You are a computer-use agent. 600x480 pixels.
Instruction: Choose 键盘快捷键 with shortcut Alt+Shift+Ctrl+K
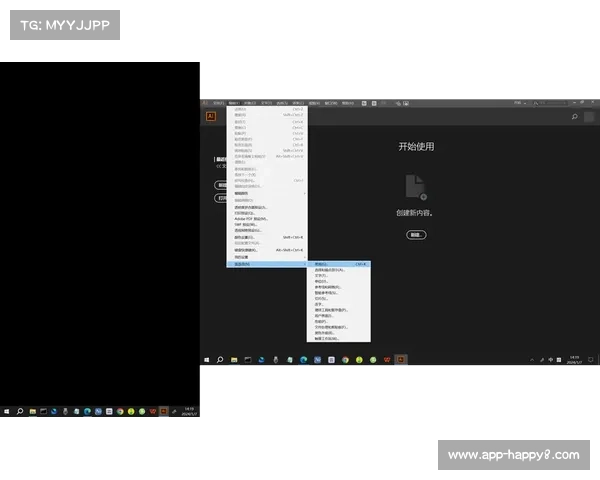267,250
